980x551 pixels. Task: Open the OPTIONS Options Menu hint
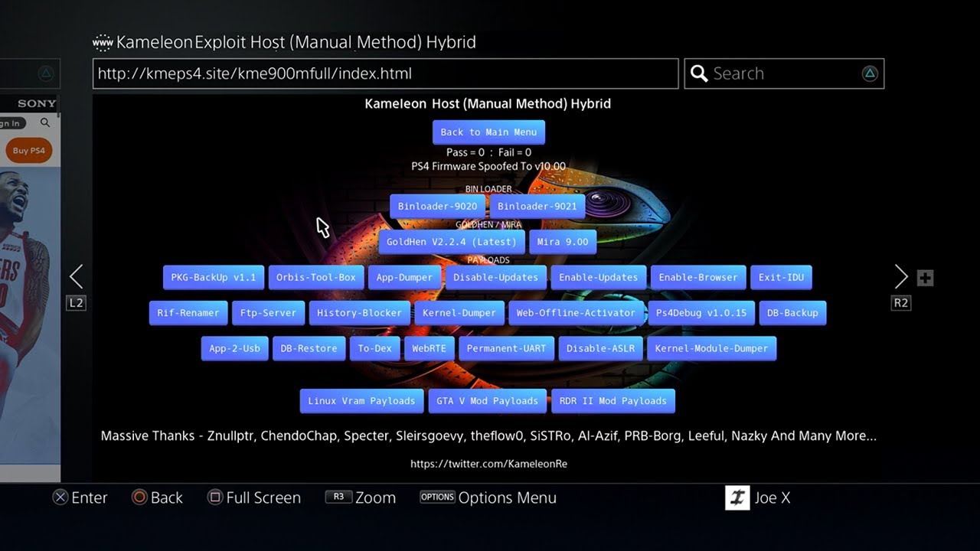pyautogui.click(x=488, y=497)
